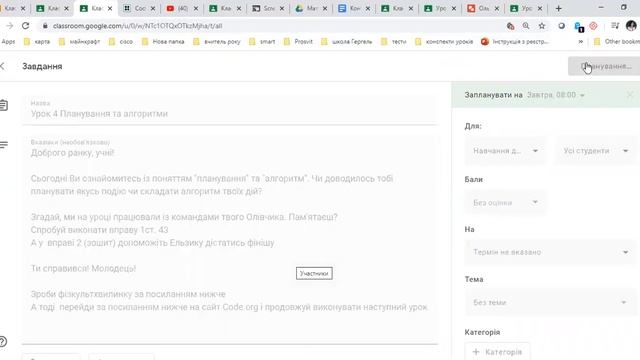
Task: Open the Chrome profile avatar
Action: point(631,26)
